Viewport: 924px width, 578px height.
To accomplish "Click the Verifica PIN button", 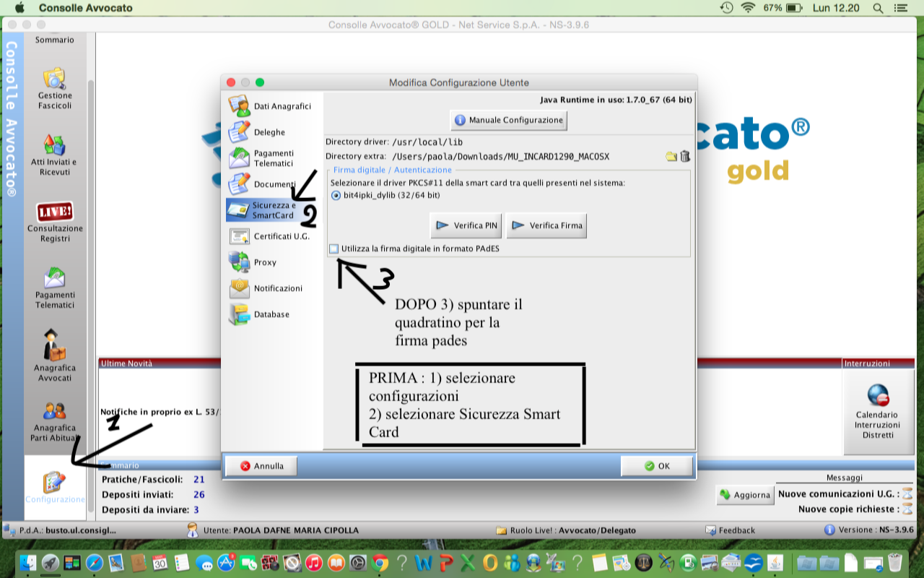I will [466, 225].
